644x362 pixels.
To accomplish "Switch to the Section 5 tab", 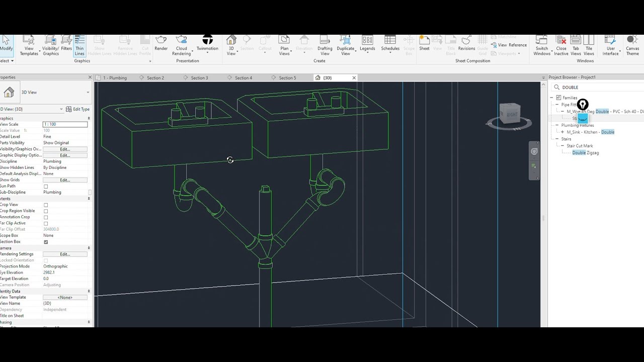I will click(x=288, y=78).
